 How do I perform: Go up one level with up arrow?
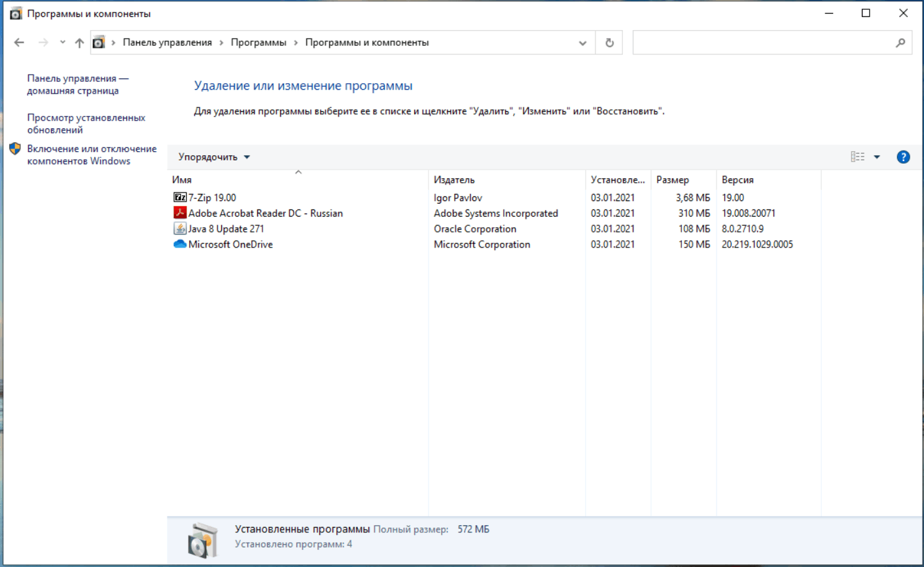pyautogui.click(x=79, y=43)
